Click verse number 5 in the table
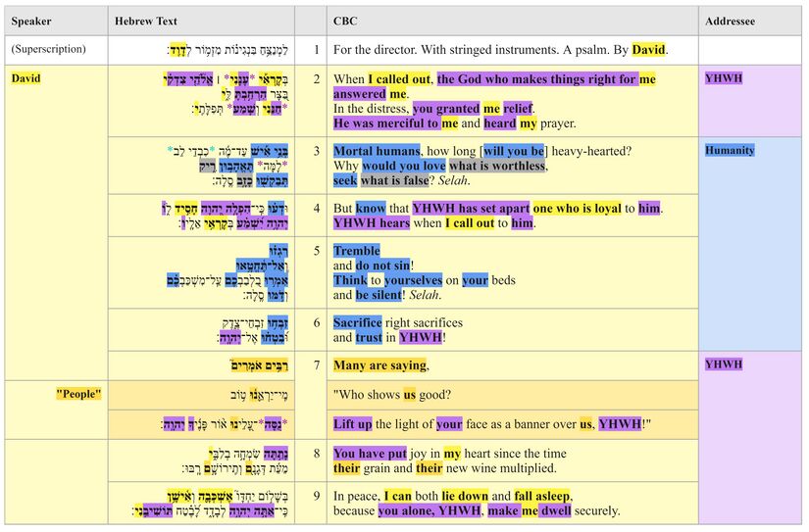Image resolution: width=809 pixels, height=532 pixels. coord(315,251)
